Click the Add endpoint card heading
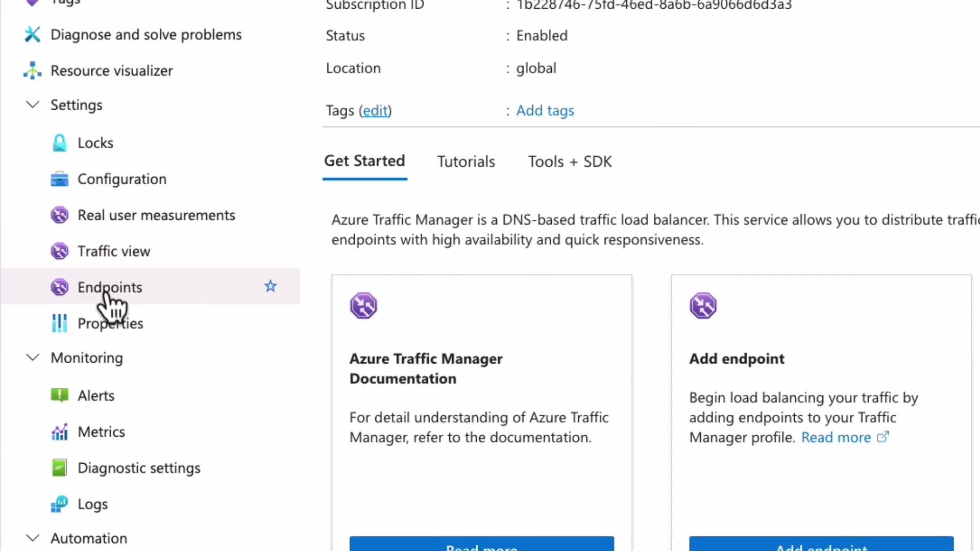Image resolution: width=980 pixels, height=551 pixels. point(737,359)
